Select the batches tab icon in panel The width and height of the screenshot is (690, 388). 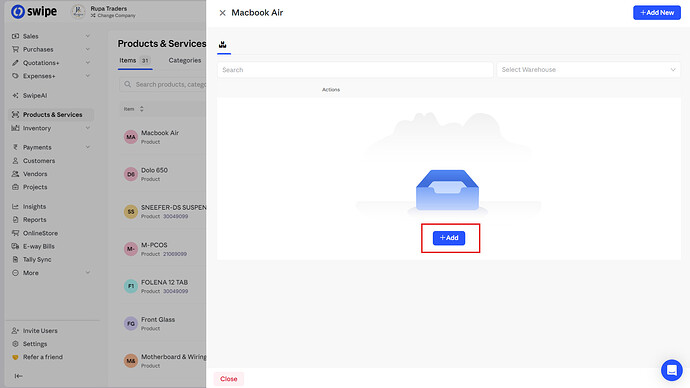coord(223,44)
